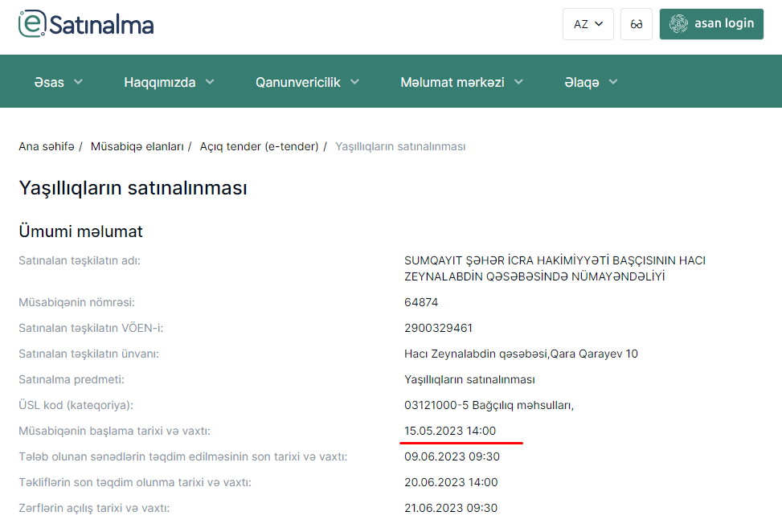Screen dimensions: 782x532
Task: Expand the chevron next to Haqqımızda
Action: 210,82
